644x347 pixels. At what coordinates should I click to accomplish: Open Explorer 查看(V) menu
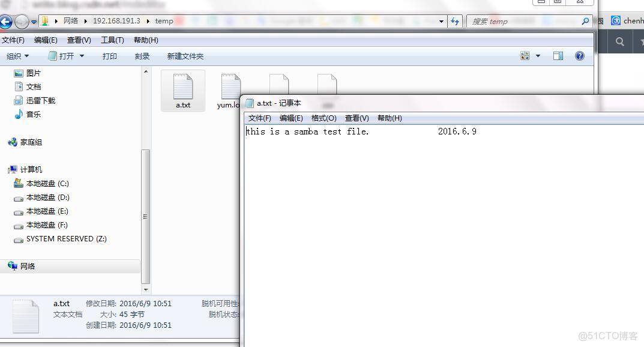point(79,40)
